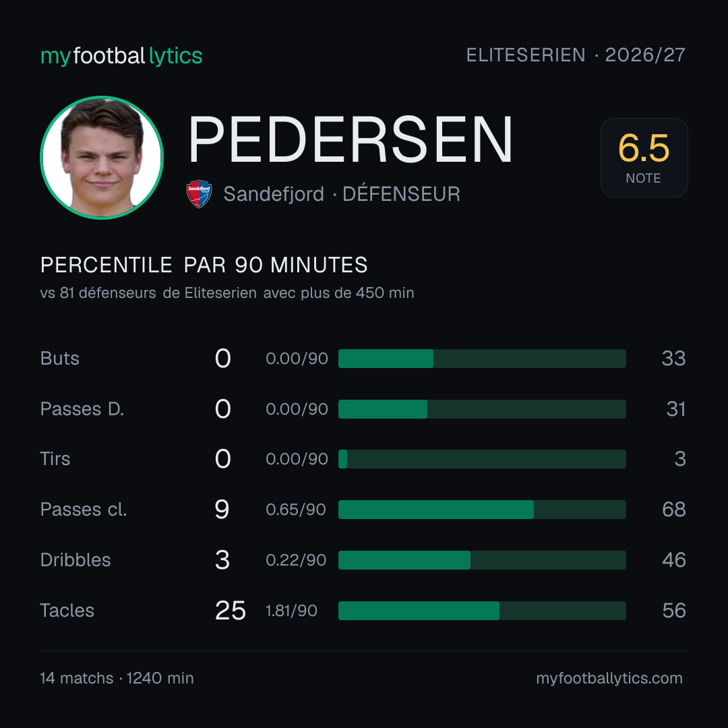728x728 pixels.
Task: Click the Tacles percentile value 56
Action: pos(674,610)
